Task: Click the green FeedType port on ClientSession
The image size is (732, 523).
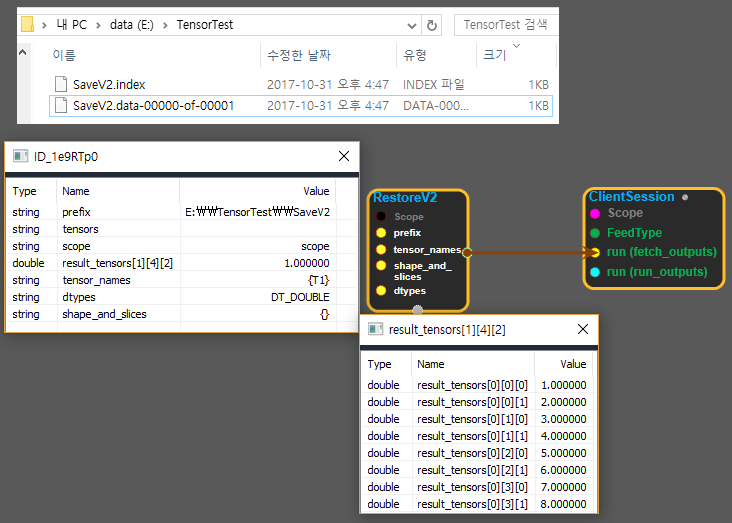Action: coord(595,232)
